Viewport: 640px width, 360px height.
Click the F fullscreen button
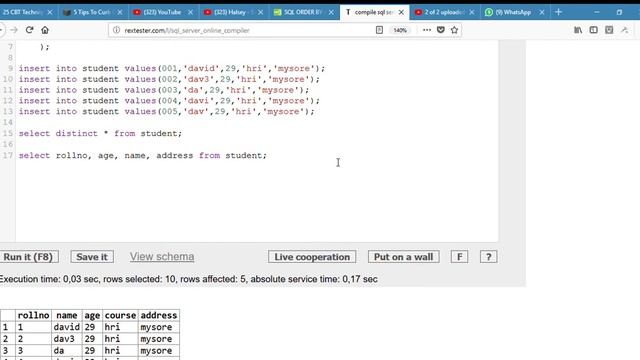pyautogui.click(x=459, y=257)
